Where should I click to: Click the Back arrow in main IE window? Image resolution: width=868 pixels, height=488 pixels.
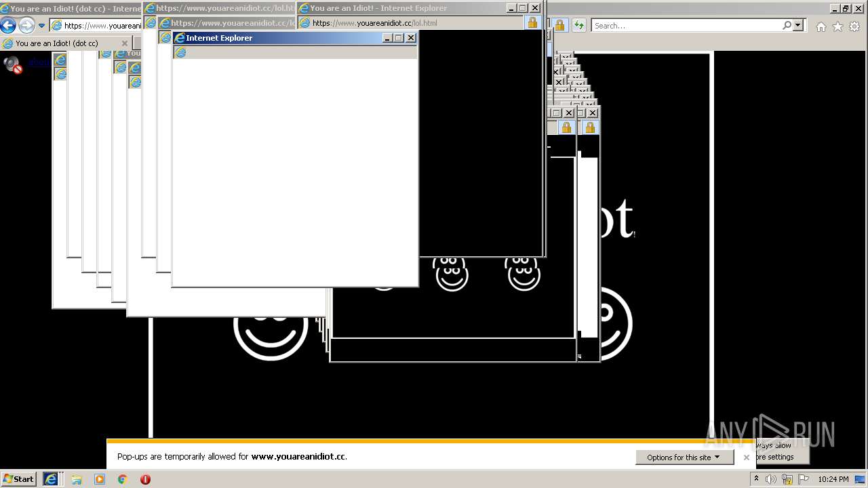coord(8,26)
